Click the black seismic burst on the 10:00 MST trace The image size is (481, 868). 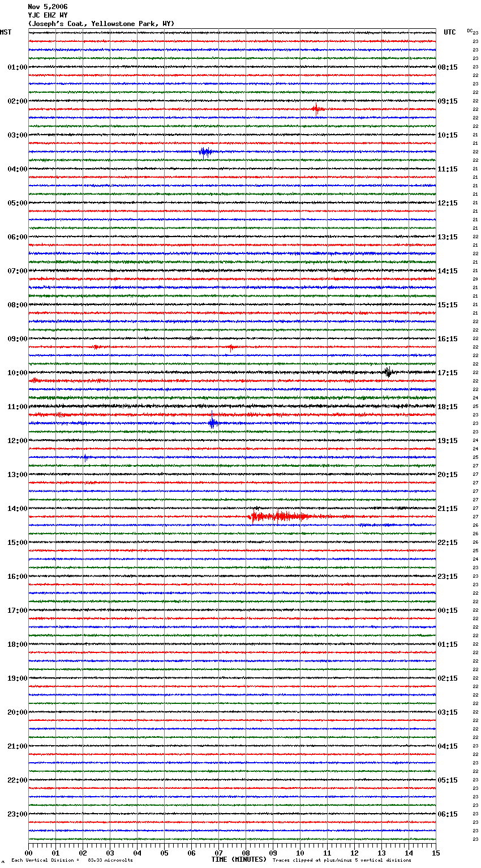coord(388,372)
